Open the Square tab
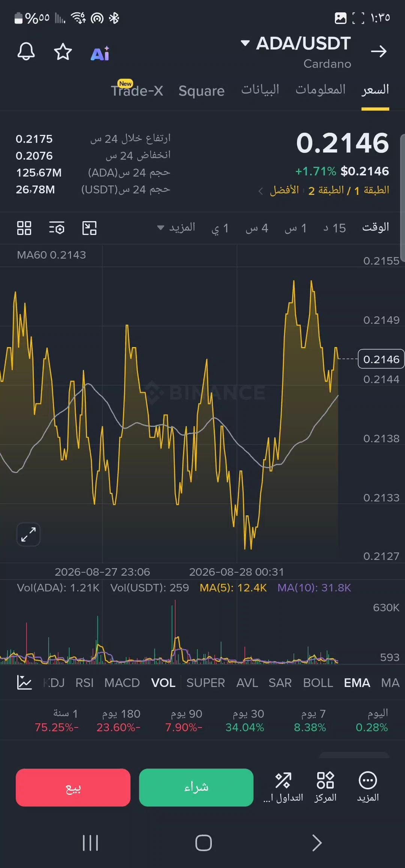The height and width of the screenshot is (868, 405). coord(201,91)
